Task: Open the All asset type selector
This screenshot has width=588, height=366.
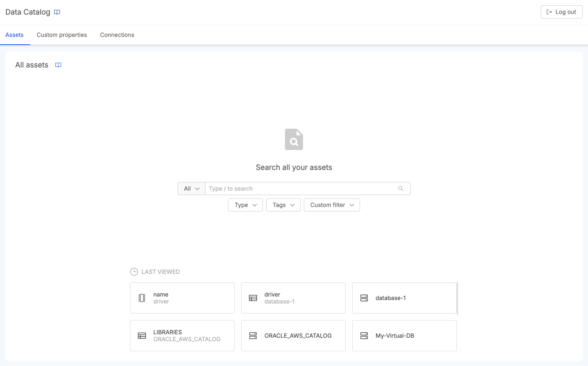Action: (x=191, y=188)
